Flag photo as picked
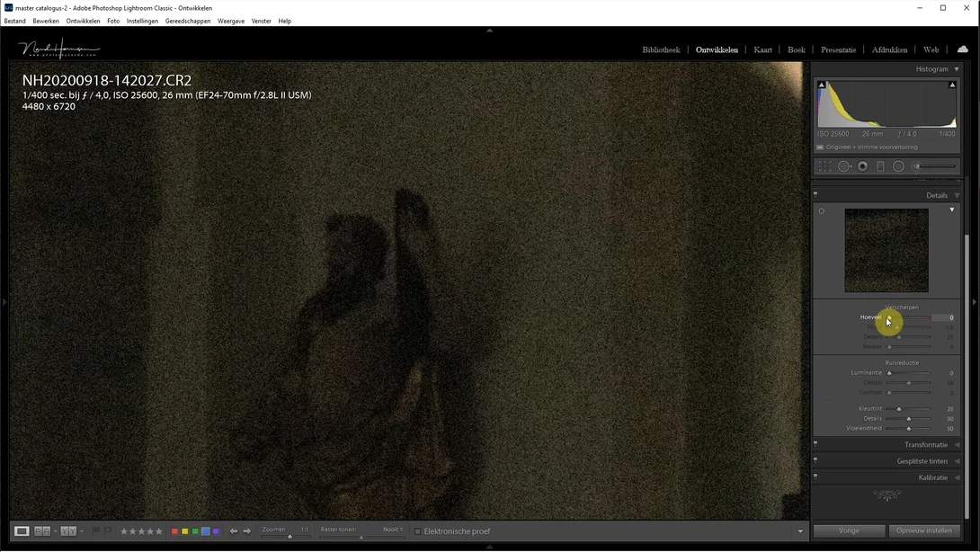The image size is (980, 552). (95, 530)
